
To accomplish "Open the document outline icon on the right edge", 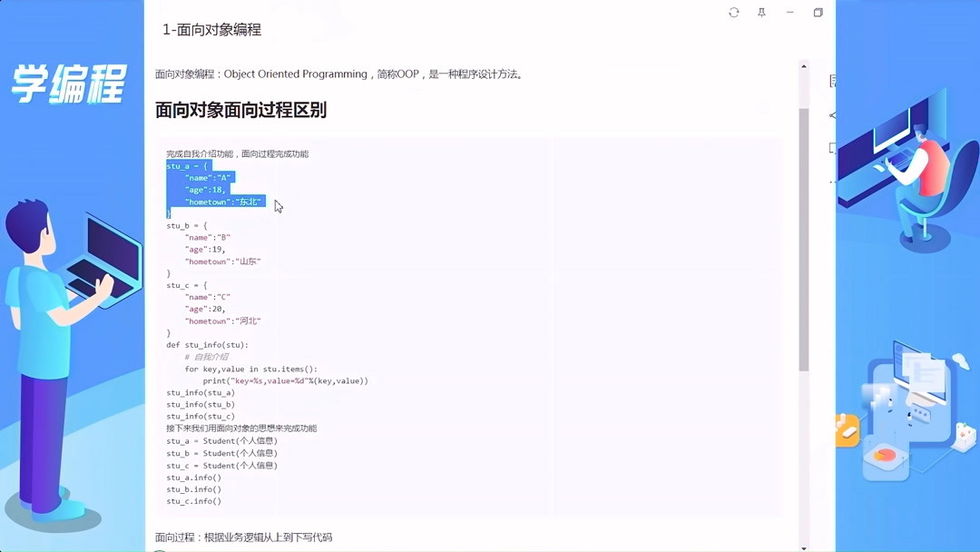I will pos(831,82).
